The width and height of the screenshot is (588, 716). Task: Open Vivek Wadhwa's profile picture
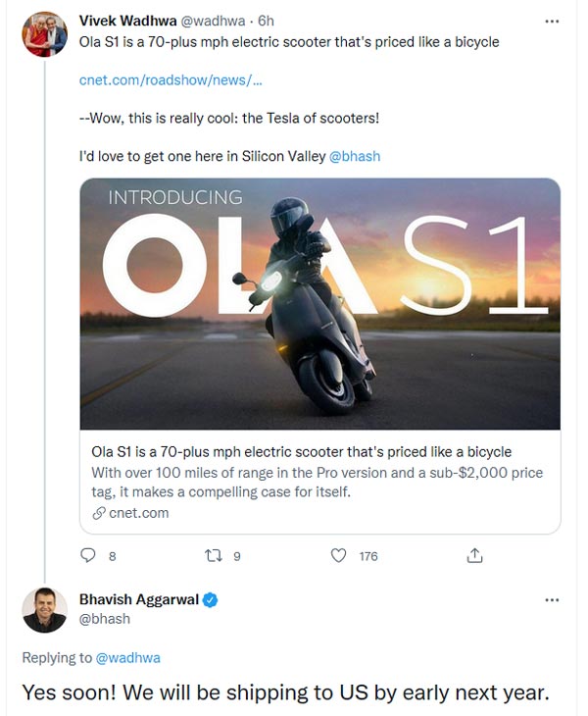[45, 32]
